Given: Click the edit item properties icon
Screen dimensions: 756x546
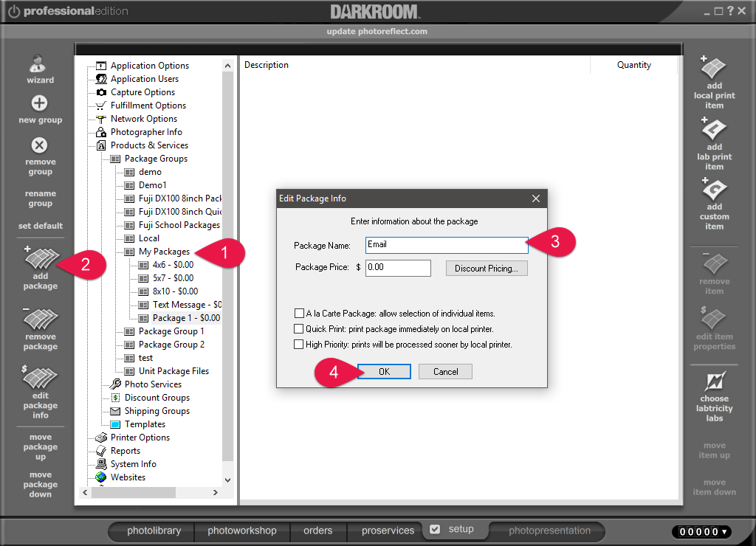Looking at the screenshot, I should coord(714,318).
